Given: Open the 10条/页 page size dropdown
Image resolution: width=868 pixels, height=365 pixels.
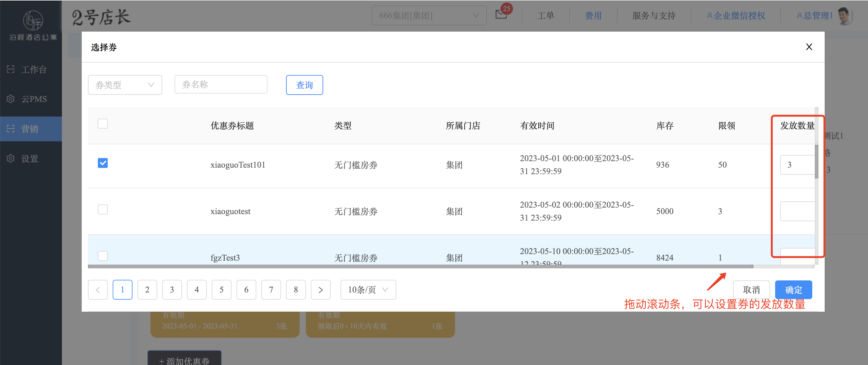Looking at the screenshot, I should 368,290.
